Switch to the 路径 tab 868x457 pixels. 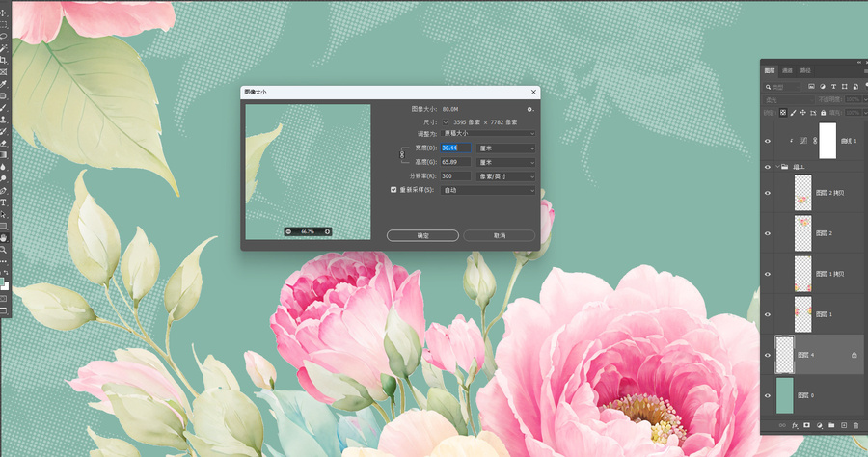805,70
